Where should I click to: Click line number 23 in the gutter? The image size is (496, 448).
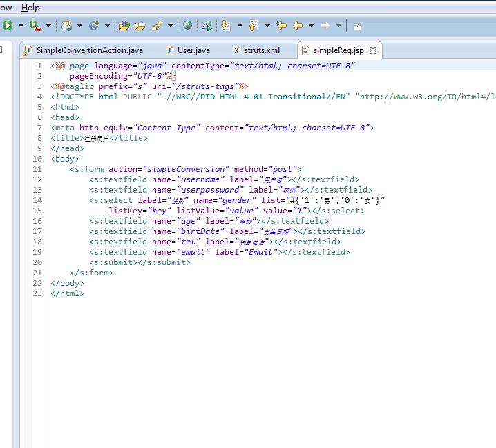point(37,293)
